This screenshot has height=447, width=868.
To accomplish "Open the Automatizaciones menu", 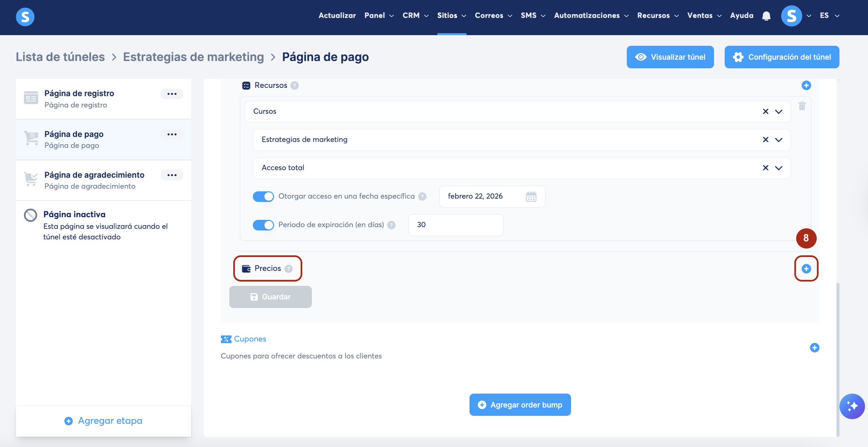I will 591,16.
